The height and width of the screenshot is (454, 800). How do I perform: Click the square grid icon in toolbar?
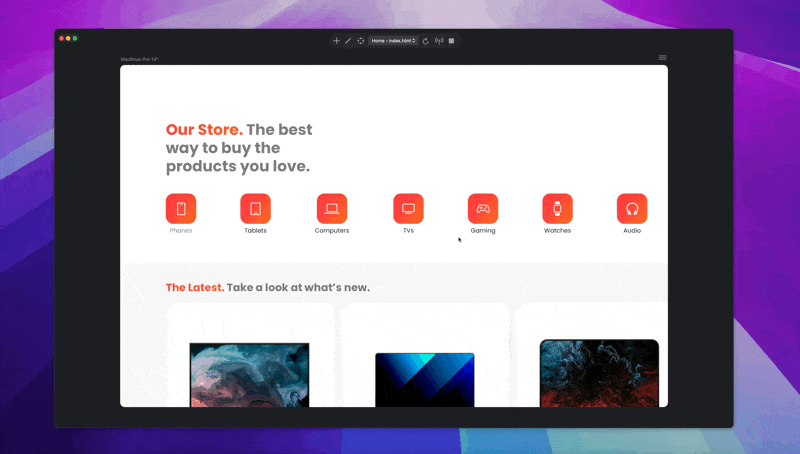coord(452,41)
